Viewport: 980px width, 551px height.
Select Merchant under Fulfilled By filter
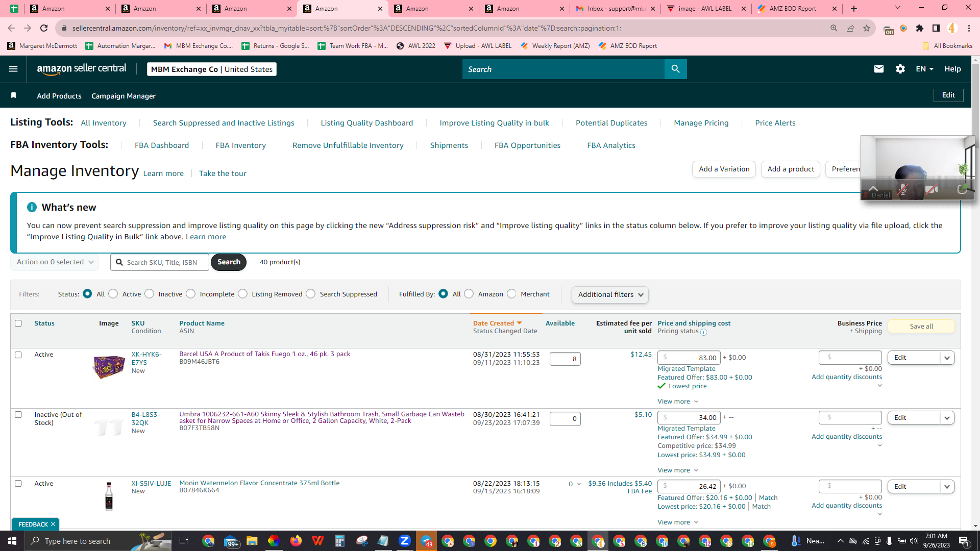point(512,294)
